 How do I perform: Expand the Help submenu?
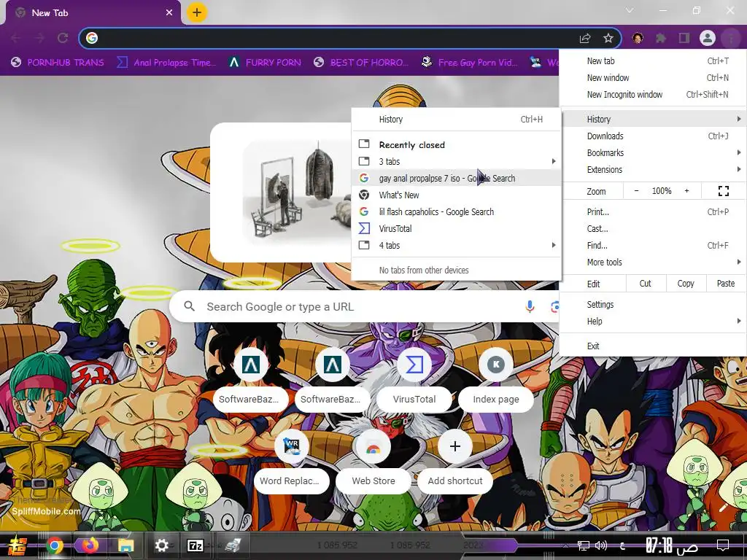[x=653, y=321]
